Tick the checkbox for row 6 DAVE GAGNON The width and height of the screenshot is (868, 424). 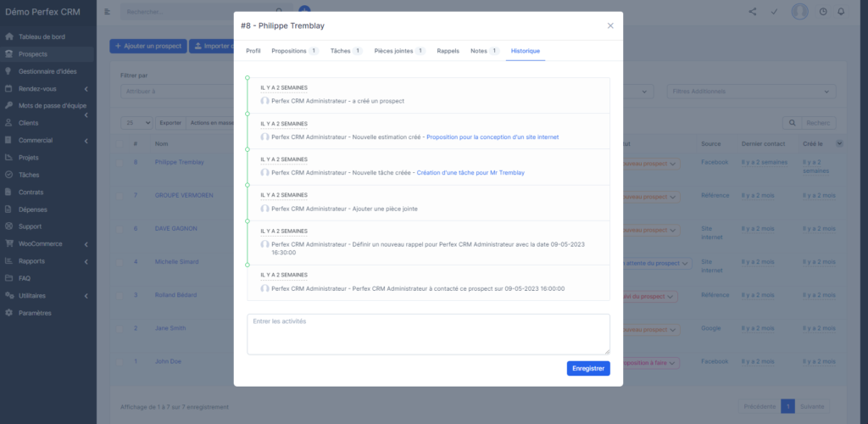pyautogui.click(x=120, y=229)
